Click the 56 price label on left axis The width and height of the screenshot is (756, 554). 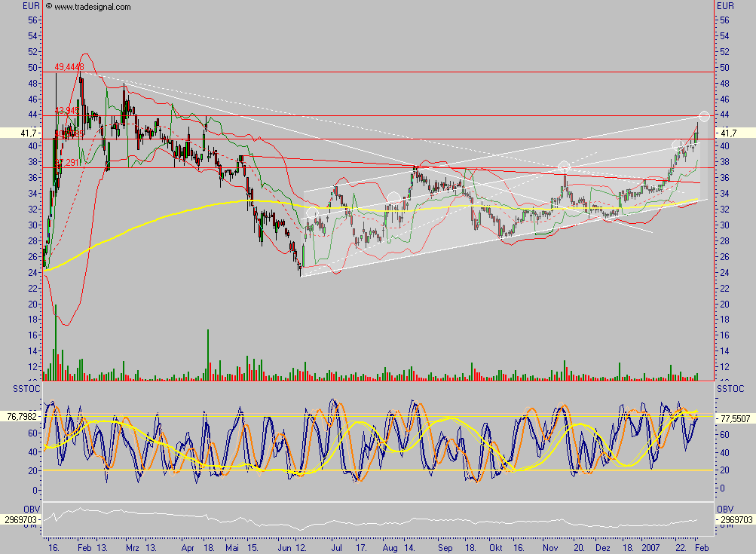[x=32, y=20]
